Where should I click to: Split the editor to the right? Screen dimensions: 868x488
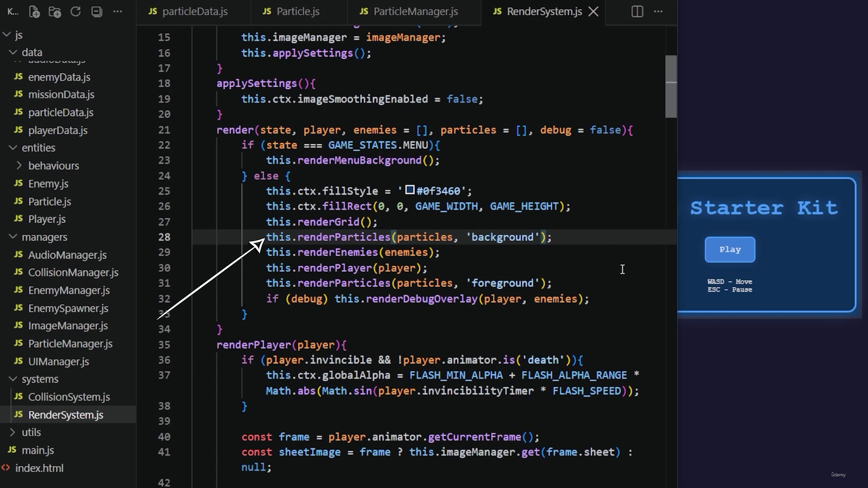637,12
